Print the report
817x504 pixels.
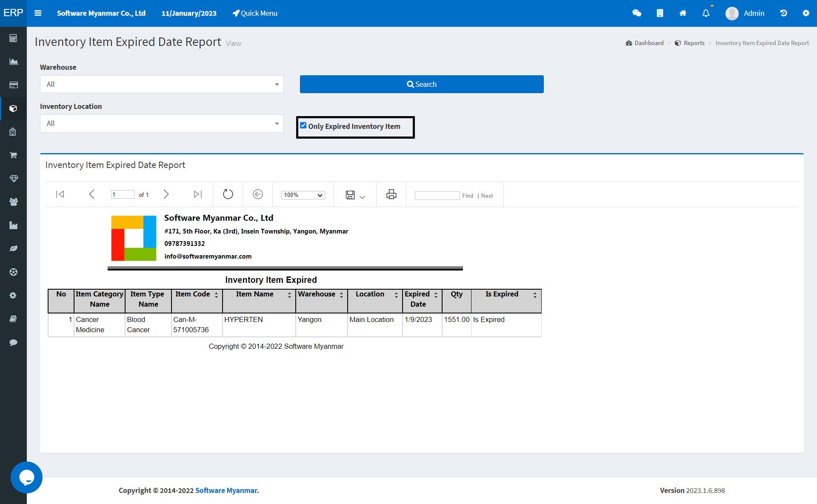click(x=391, y=194)
